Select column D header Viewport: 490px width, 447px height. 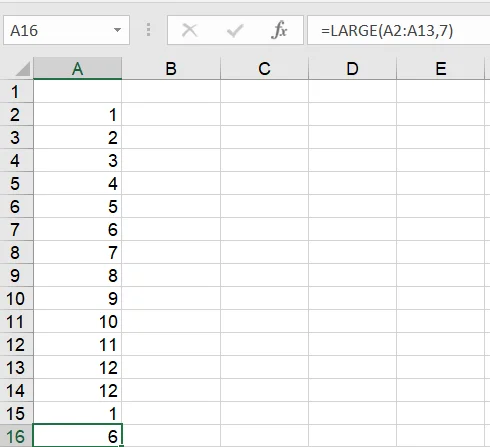coord(353,69)
